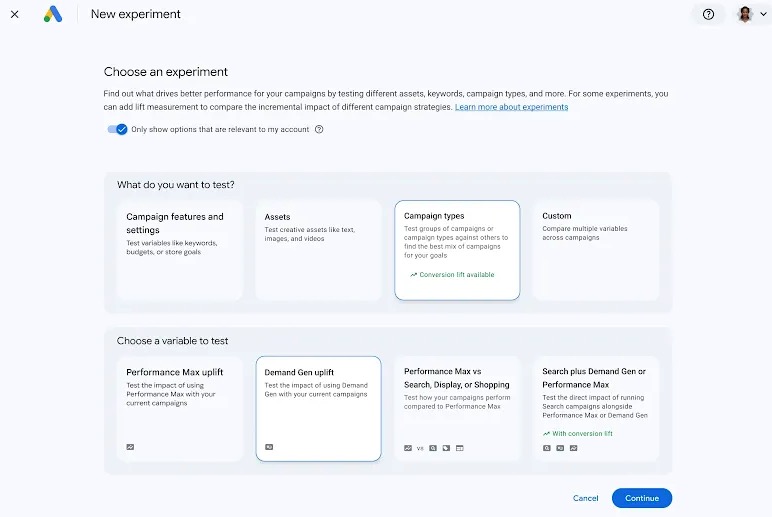The image size is (772, 517).
Task: Select Performance Max uplift variable
Action: (x=180, y=409)
